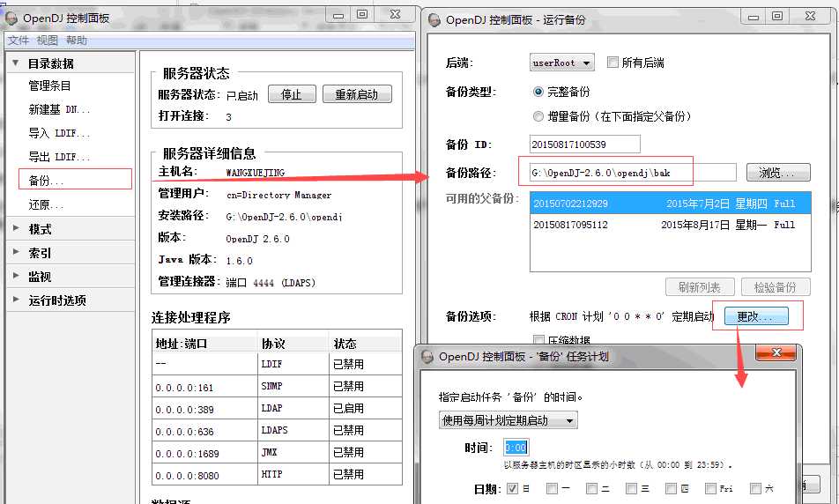This screenshot has height=504, width=839.
Task: Open the 帮助 menu
Action: tap(76, 41)
